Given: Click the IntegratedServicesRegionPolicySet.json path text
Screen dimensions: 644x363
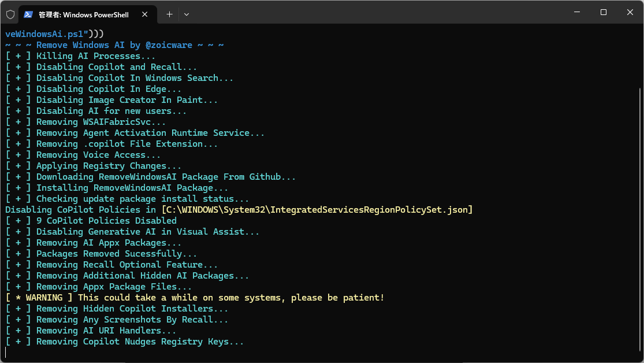Looking at the screenshot, I should 317,210.
